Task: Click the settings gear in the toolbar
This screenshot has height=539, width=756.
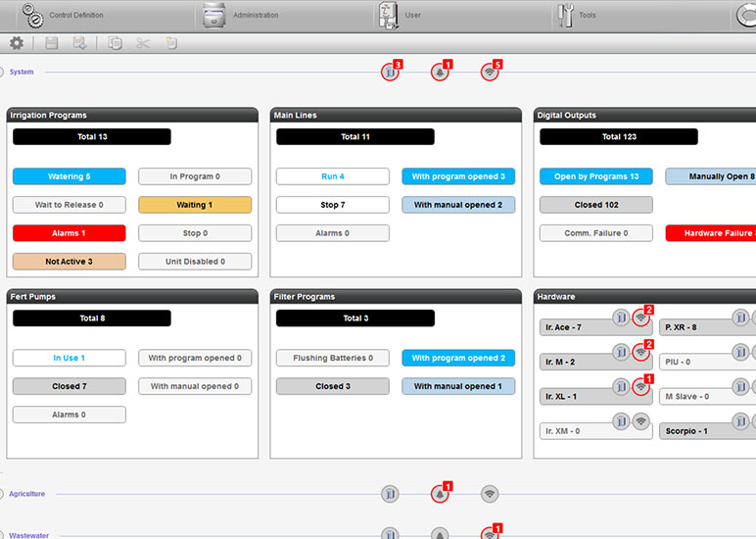Action: click(17, 43)
